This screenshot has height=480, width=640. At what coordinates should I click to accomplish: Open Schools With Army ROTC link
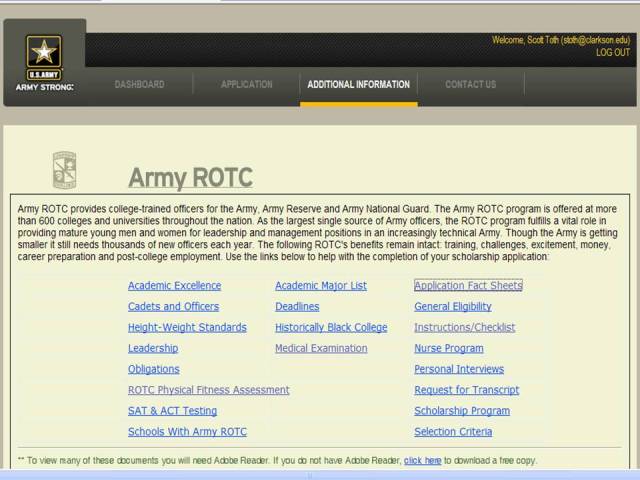[187, 432]
